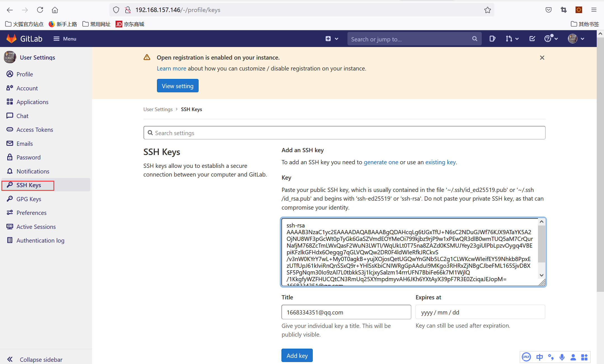604x364 pixels.
Task: Open the generate one link
Action: coord(381,162)
